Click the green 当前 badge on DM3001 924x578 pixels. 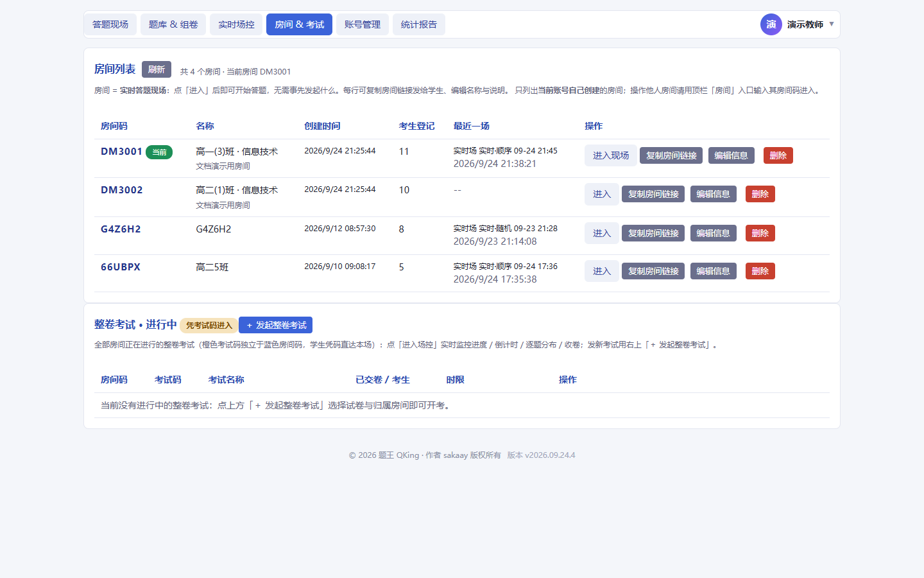(x=159, y=152)
